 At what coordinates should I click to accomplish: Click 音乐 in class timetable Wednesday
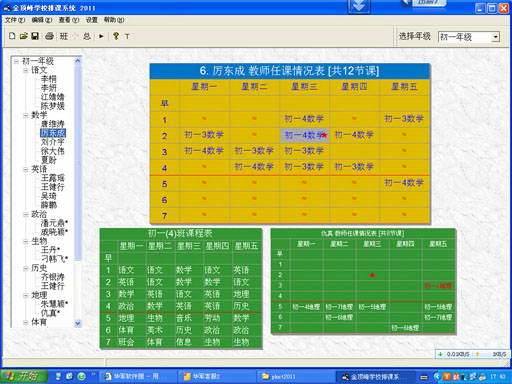[x=184, y=318]
